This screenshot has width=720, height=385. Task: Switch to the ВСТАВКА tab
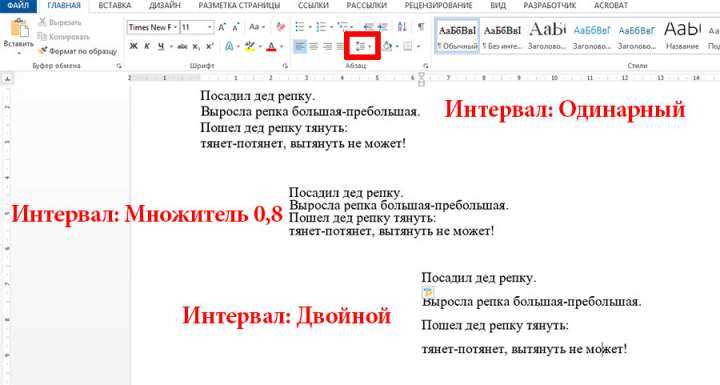[115, 6]
